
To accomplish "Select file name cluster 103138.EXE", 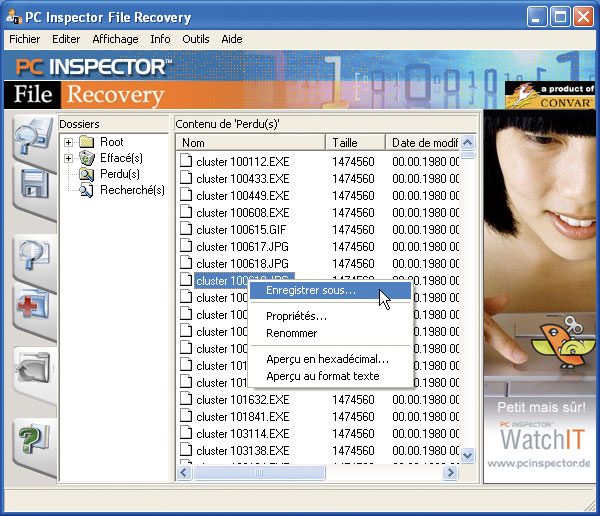I will (x=243, y=451).
